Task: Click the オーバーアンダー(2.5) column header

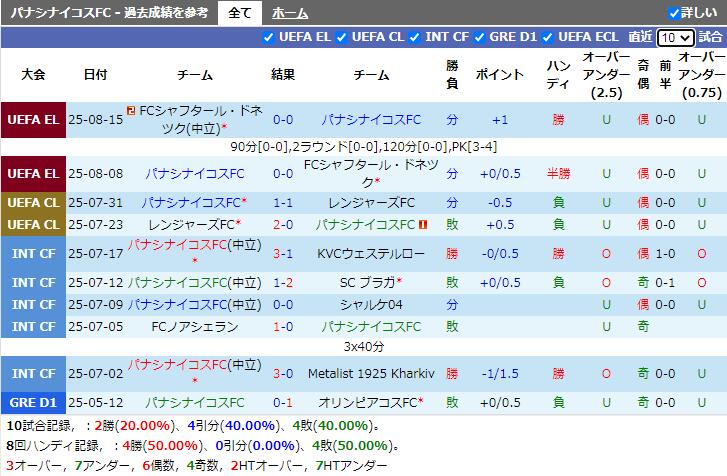Action: [606, 74]
